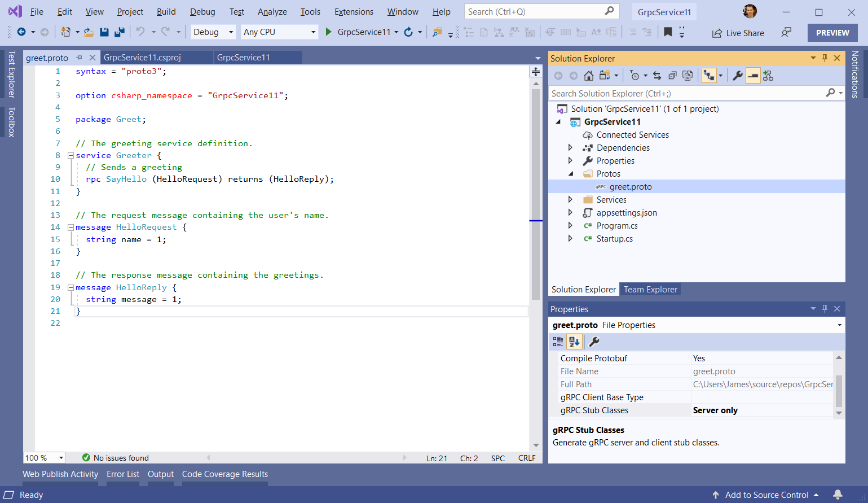
Task: Switch Properties panel to Categorized view
Action: 558,341
